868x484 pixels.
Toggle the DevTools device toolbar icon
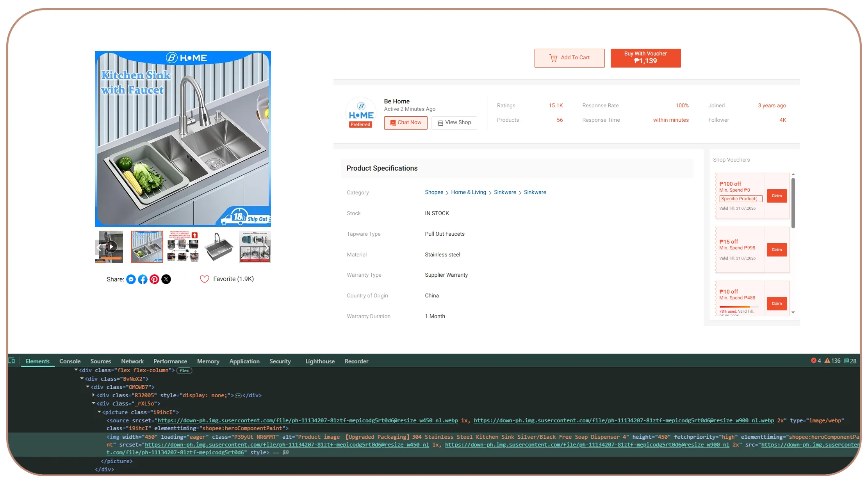point(12,361)
